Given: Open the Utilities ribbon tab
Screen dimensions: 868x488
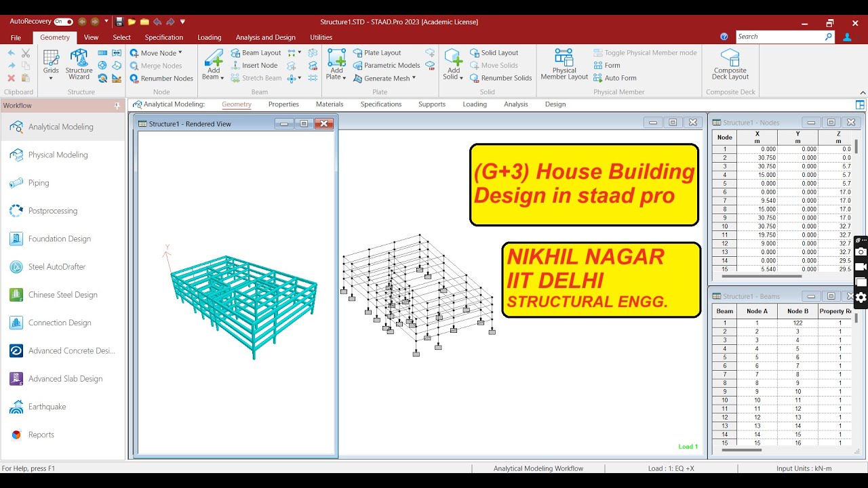Looking at the screenshot, I should [321, 37].
